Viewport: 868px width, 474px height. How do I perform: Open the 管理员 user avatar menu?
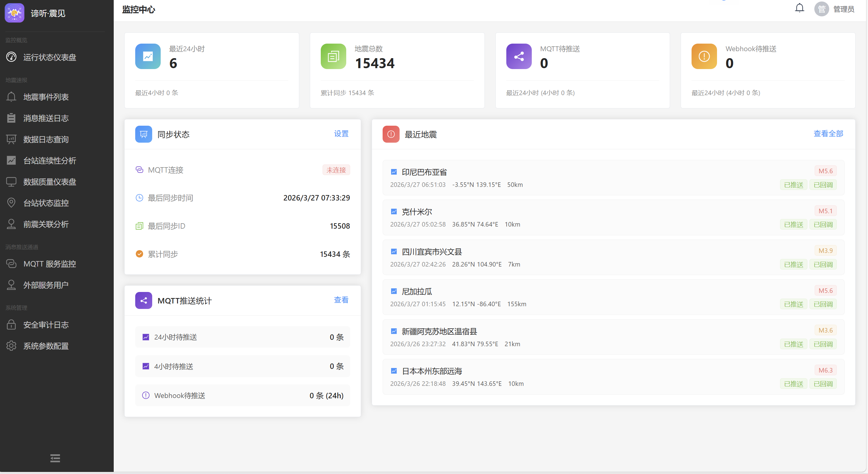point(822,9)
